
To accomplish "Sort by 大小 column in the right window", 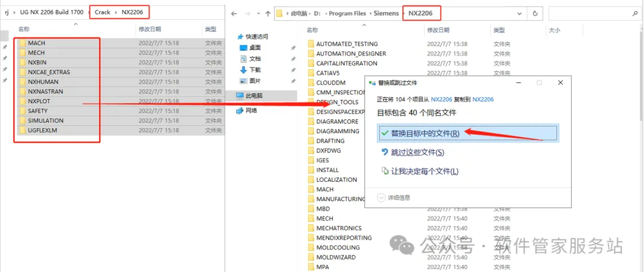I will (x=555, y=30).
